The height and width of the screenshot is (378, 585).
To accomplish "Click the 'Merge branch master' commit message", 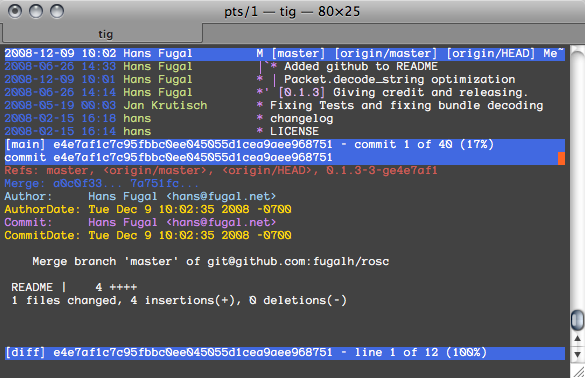I will point(211,262).
